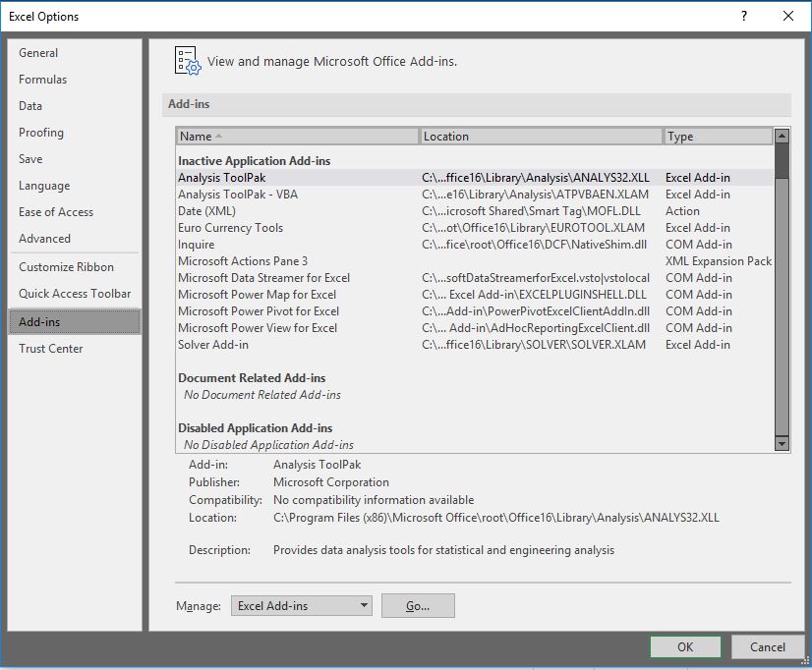The height and width of the screenshot is (670, 812).
Task: Click Cancel to dismiss the dialog
Action: [x=768, y=647]
